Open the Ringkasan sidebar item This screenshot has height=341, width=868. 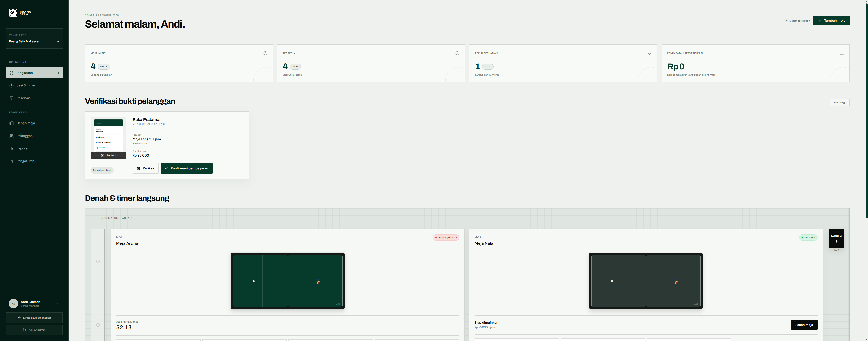pyautogui.click(x=34, y=73)
